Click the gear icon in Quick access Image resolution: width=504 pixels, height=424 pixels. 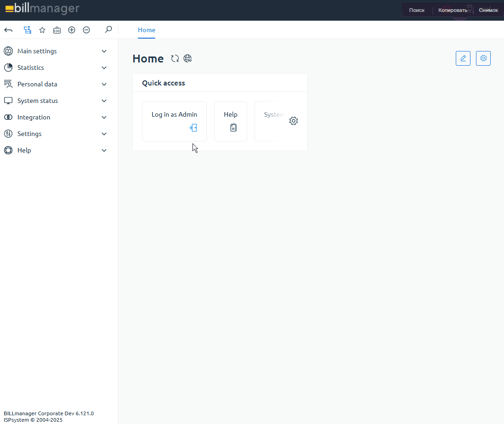(294, 121)
